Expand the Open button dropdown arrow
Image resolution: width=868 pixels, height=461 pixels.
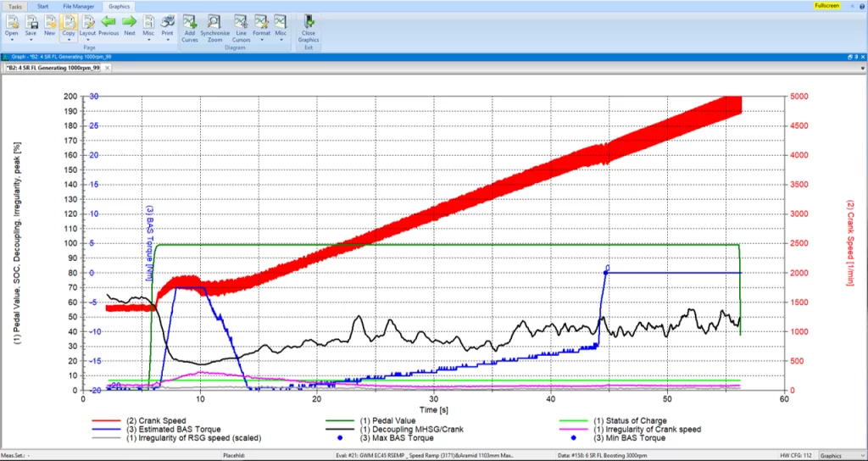[12, 40]
